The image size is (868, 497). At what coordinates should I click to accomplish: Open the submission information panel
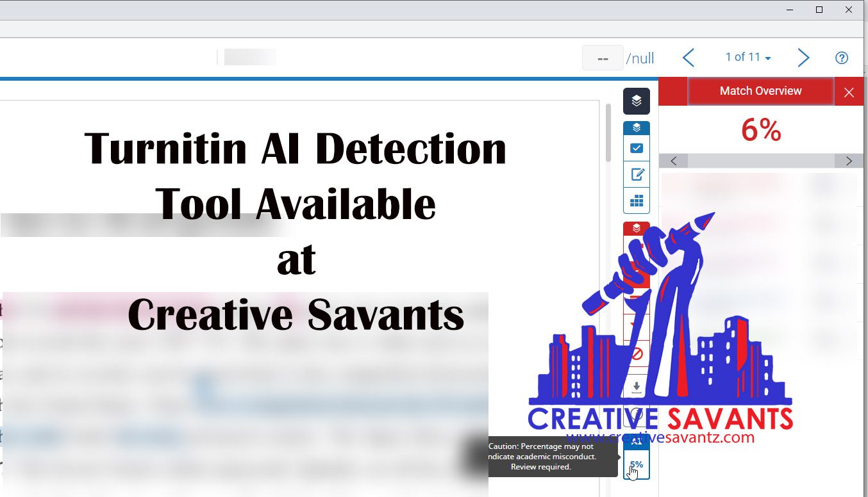[636, 414]
